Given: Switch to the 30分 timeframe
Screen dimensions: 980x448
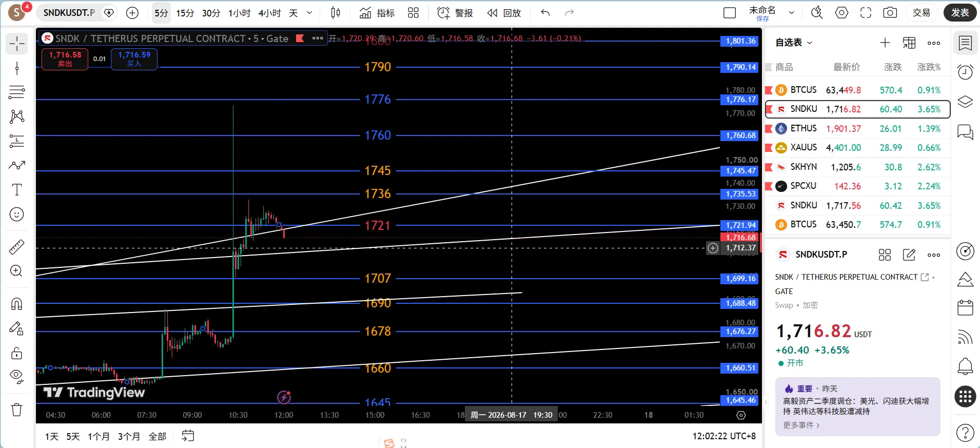Looking at the screenshot, I should click(x=211, y=13).
